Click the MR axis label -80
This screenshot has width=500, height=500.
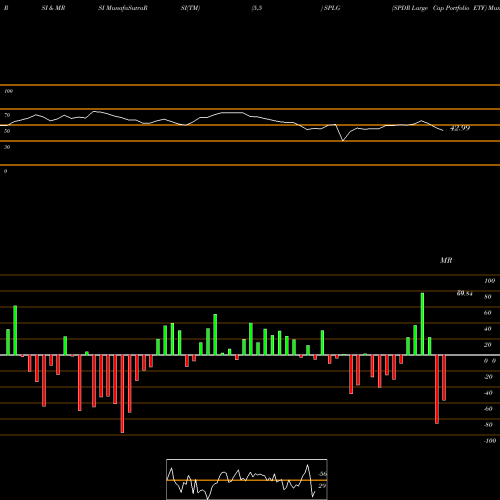coord(488,425)
